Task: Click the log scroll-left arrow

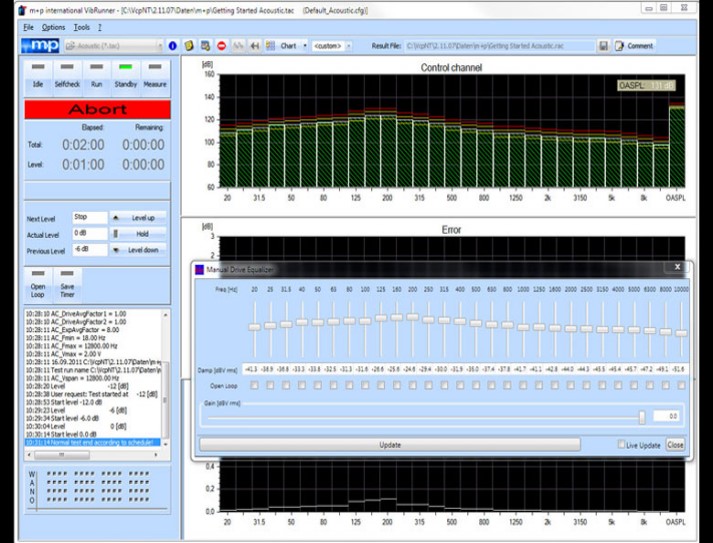Action: pyautogui.click(x=29, y=454)
